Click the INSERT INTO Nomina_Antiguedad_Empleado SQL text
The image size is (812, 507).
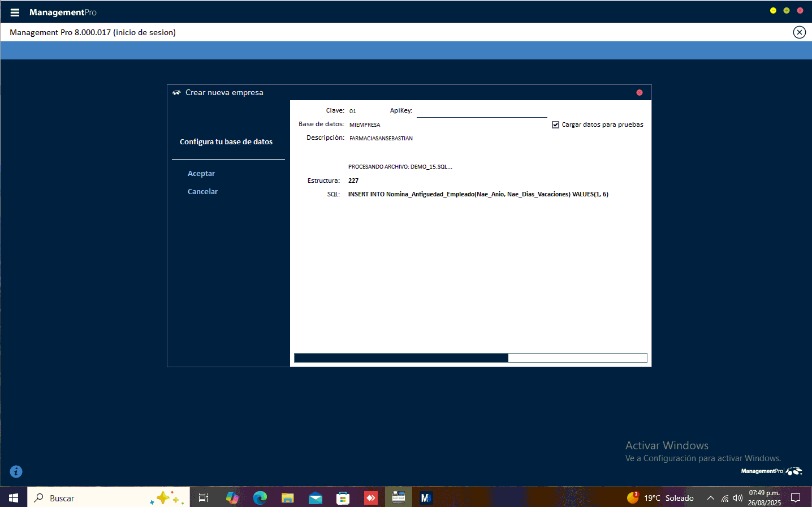(x=478, y=194)
